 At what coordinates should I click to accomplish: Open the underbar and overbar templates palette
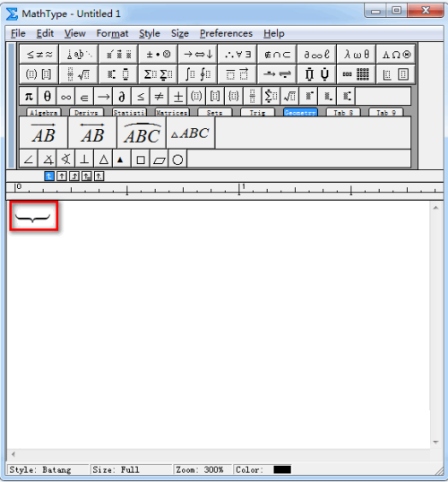tap(237, 74)
